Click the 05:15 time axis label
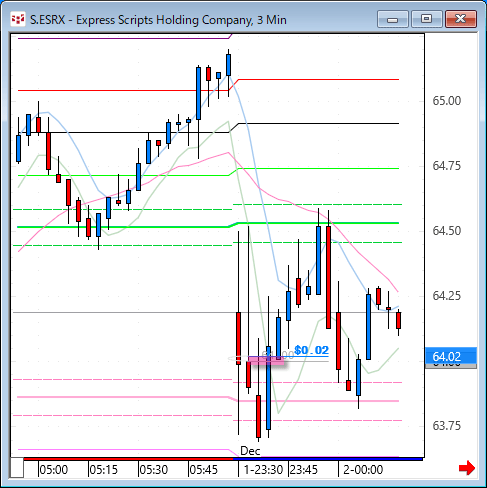The width and height of the screenshot is (487, 488). [104, 470]
